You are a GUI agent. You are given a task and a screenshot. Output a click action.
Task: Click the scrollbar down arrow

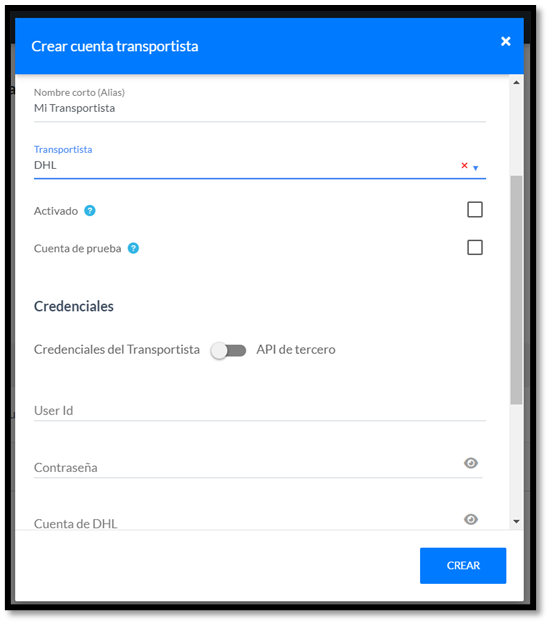pos(516,522)
